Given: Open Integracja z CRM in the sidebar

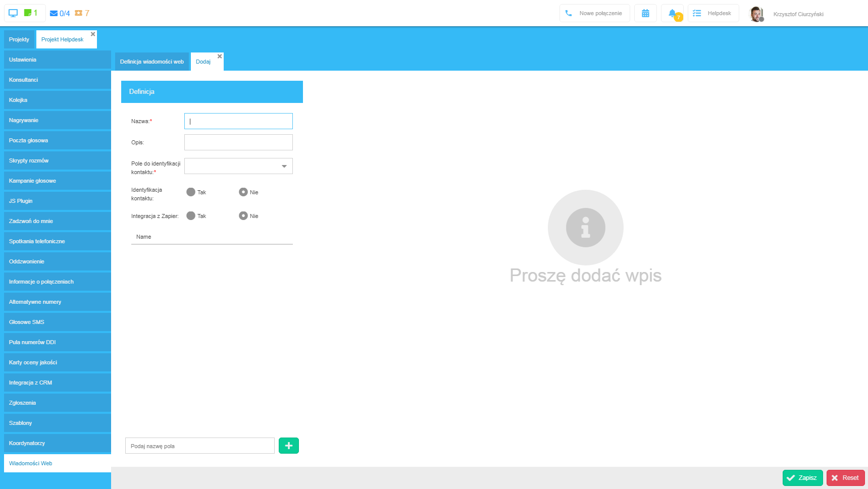Looking at the screenshot, I should [x=58, y=383].
